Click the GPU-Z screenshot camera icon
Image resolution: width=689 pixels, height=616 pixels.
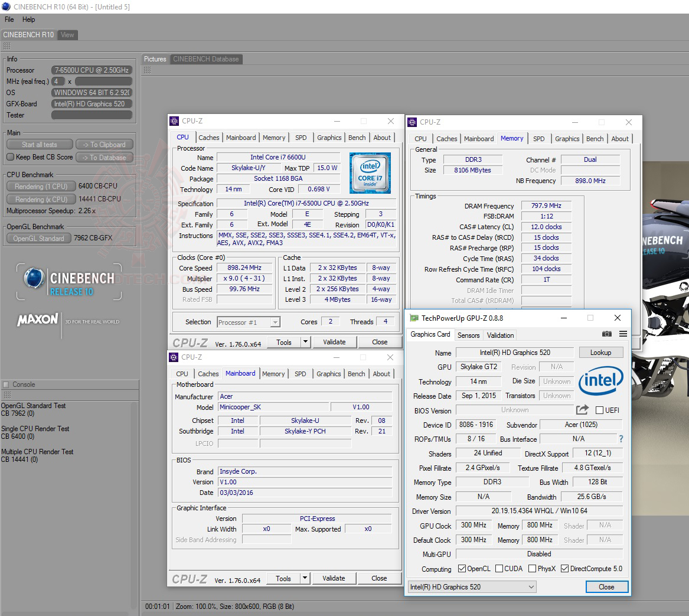(606, 334)
